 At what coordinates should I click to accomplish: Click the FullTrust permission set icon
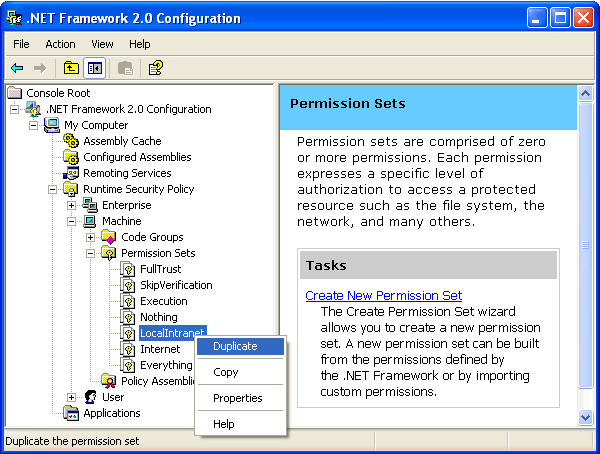click(x=129, y=269)
